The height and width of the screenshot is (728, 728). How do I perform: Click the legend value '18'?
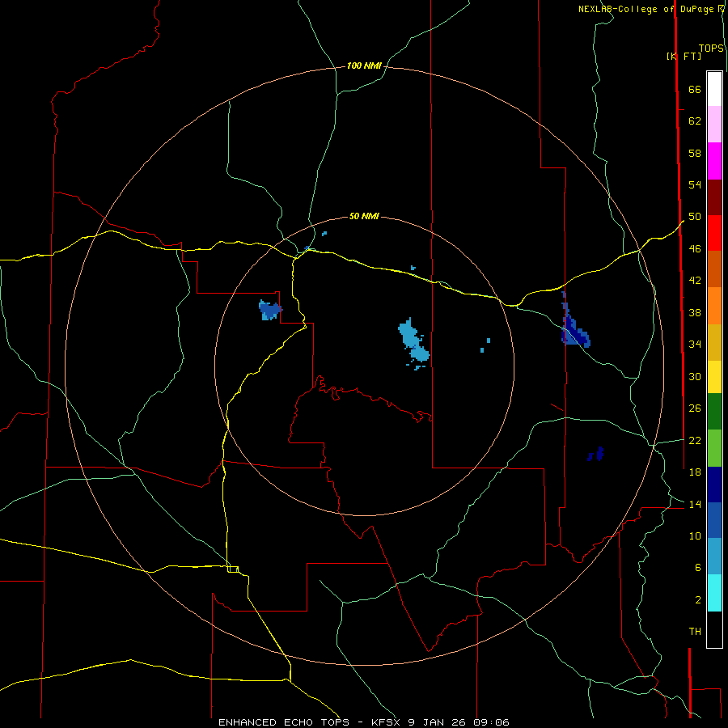coord(695,472)
